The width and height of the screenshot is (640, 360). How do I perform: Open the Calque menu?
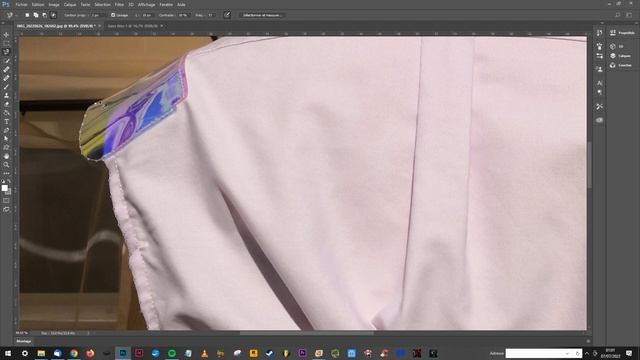(70, 4)
